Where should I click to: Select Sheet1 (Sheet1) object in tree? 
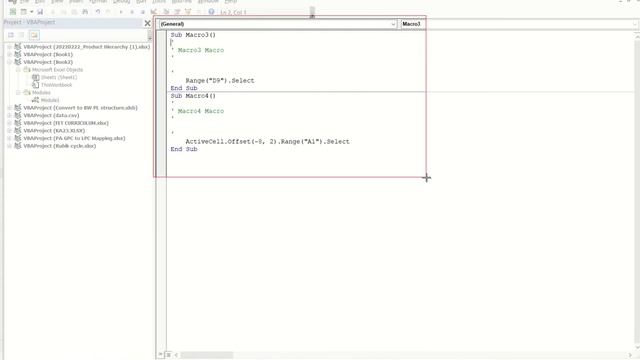point(59,77)
